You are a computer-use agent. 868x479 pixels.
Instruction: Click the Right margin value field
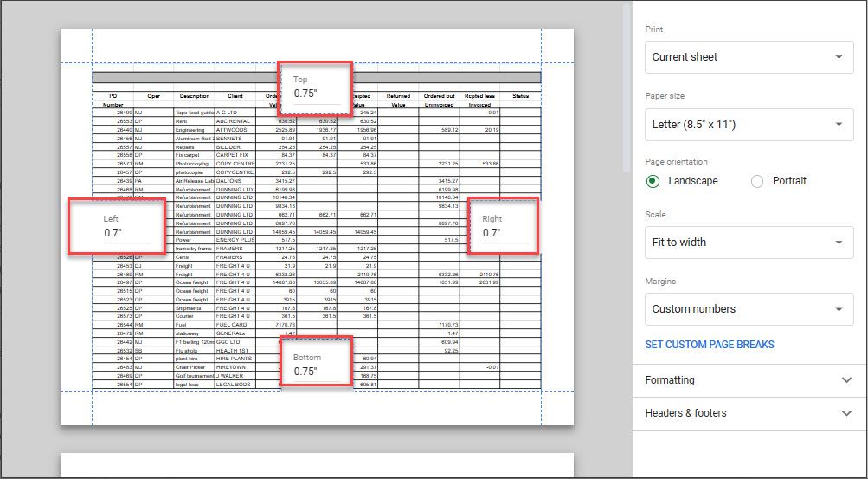click(x=501, y=233)
